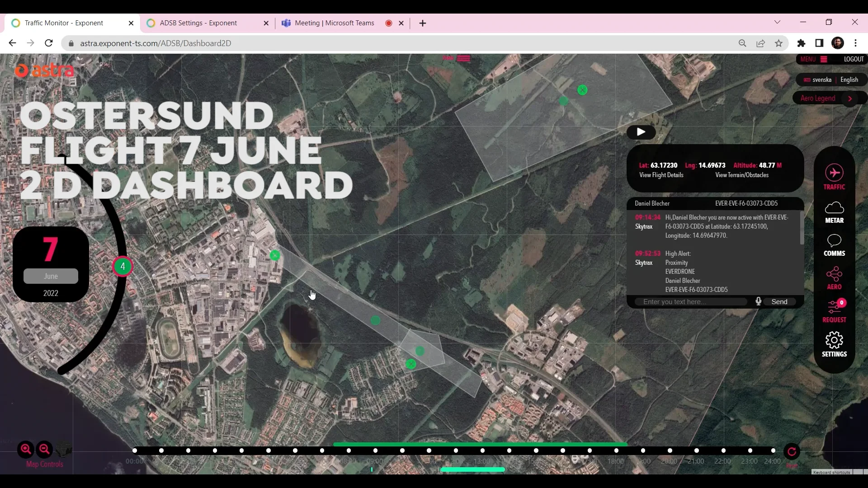Zoom in using the magnifier map control
Viewport: 868px width, 488px height.
pos(26,449)
